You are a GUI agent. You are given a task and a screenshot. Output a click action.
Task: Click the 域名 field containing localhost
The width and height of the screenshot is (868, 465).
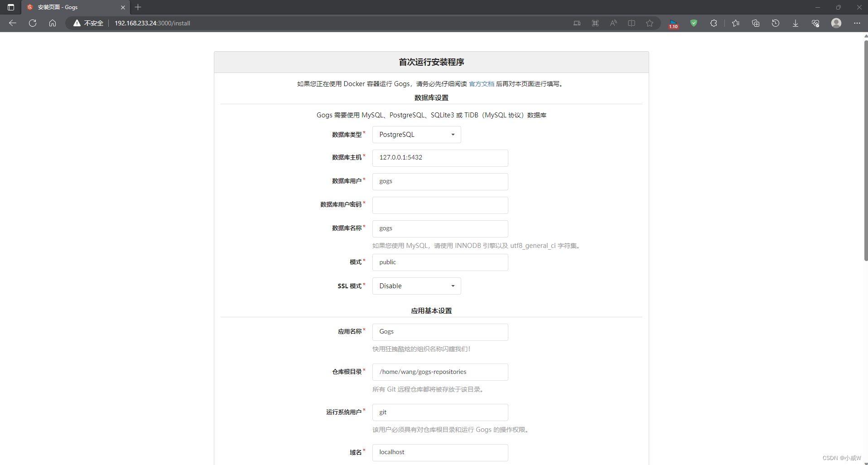click(x=440, y=452)
